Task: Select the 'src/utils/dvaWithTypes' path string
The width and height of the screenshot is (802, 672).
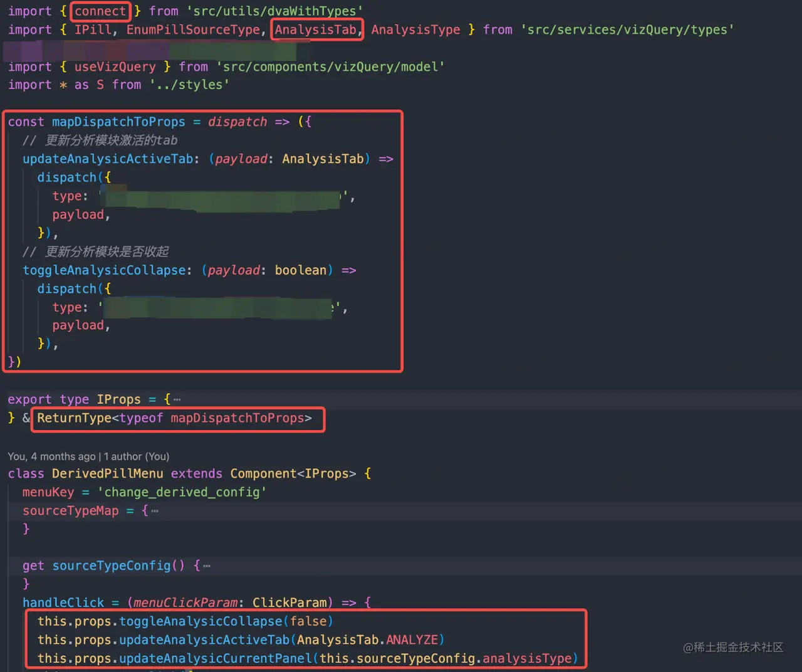Action: [x=274, y=11]
